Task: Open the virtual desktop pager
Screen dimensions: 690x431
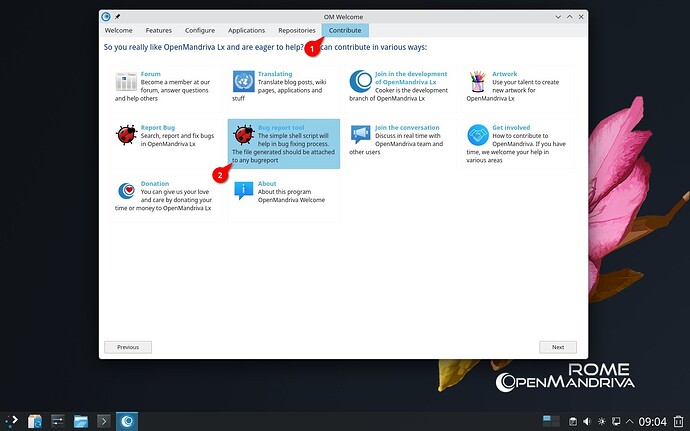Action: [x=551, y=420]
